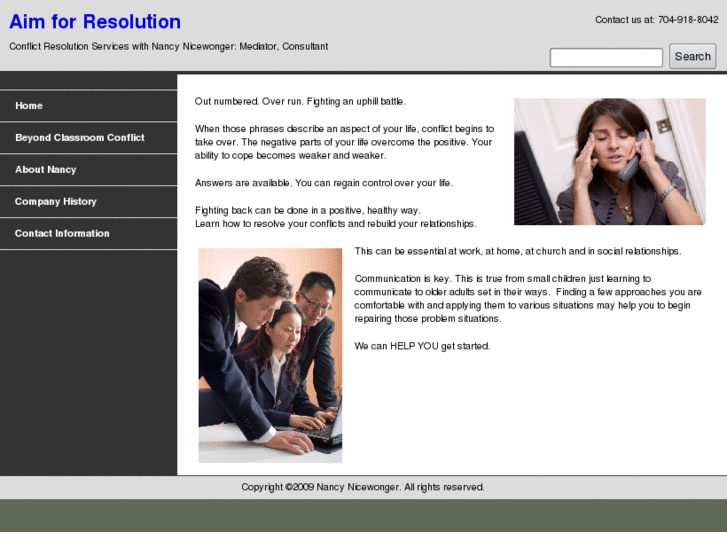Open the Home navigation item

point(88,106)
